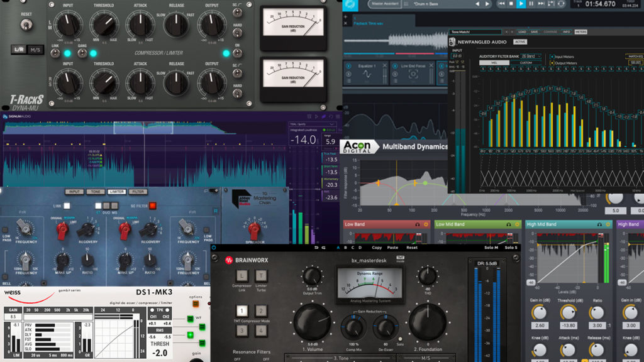This screenshot has height=362, width=644.
Task: Toggle loop playback in the Ozone transport
Action: pyautogui.click(x=561, y=4)
